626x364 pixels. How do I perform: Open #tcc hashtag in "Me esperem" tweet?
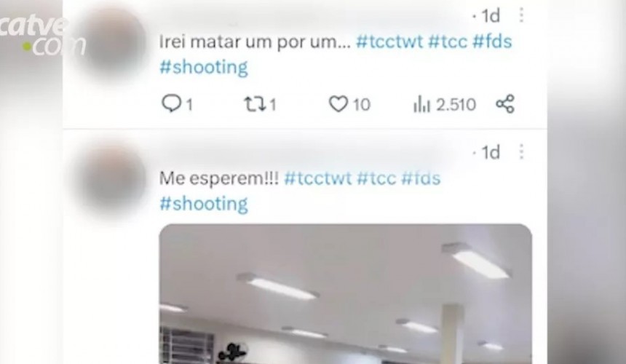point(376,178)
